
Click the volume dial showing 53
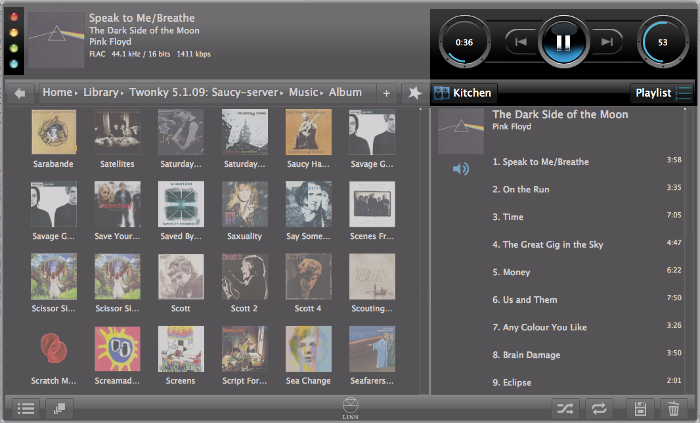tap(662, 42)
